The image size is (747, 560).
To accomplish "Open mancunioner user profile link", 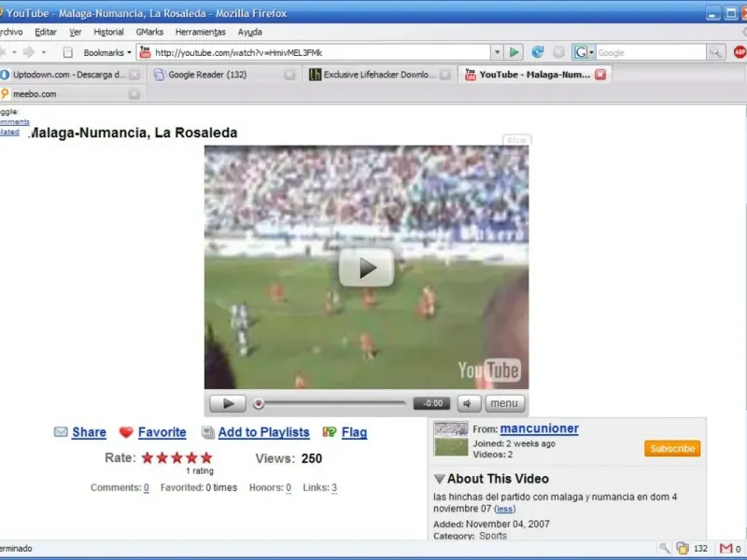I will (x=540, y=428).
